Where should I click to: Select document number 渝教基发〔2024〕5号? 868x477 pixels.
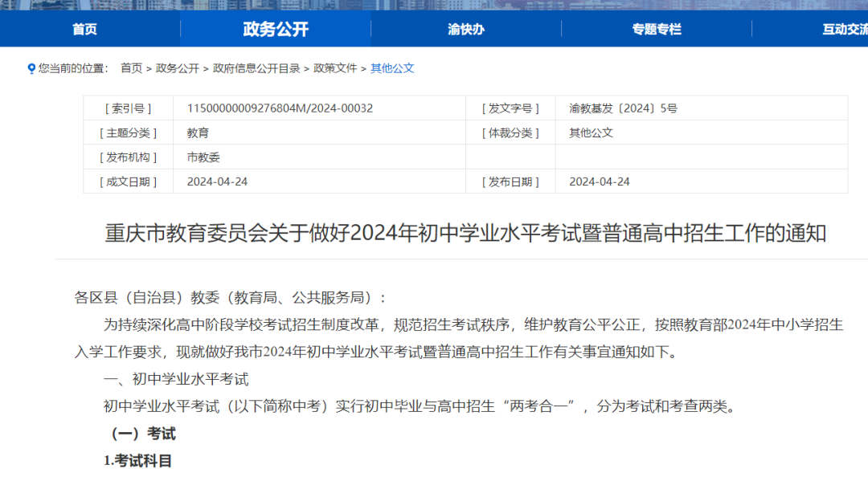tap(624, 108)
